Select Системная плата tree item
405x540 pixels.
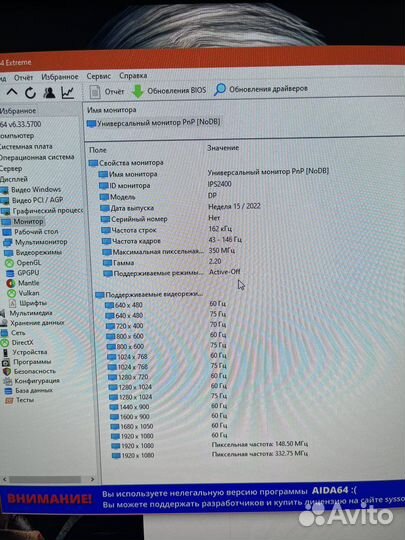pyautogui.click(x=26, y=147)
